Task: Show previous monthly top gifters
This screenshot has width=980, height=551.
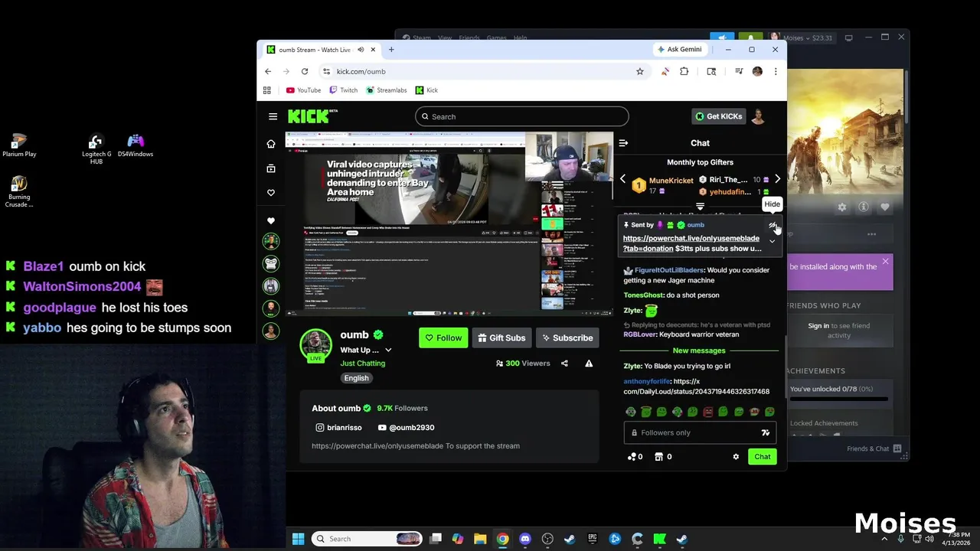Action: coord(622,179)
